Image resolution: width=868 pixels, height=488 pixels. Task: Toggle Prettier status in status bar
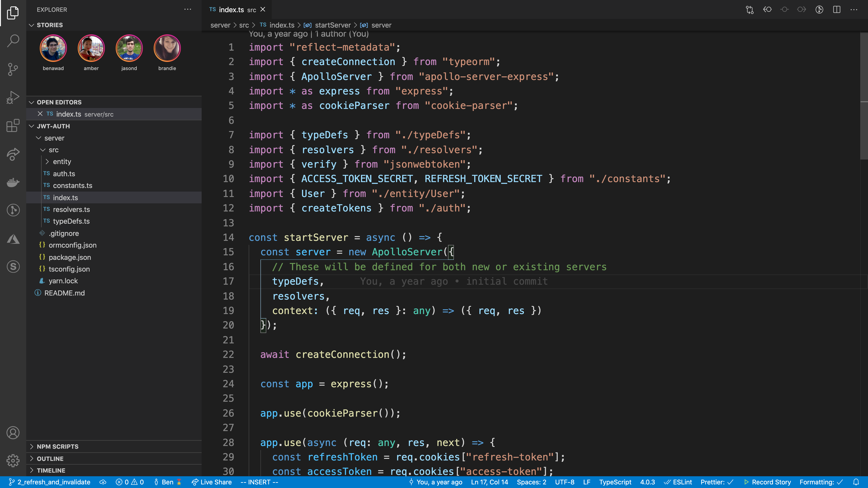pyautogui.click(x=717, y=482)
